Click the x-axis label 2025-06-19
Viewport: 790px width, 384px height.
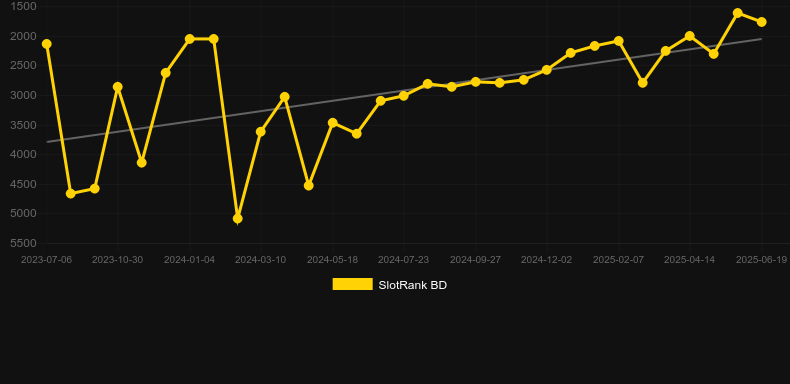click(x=761, y=260)
